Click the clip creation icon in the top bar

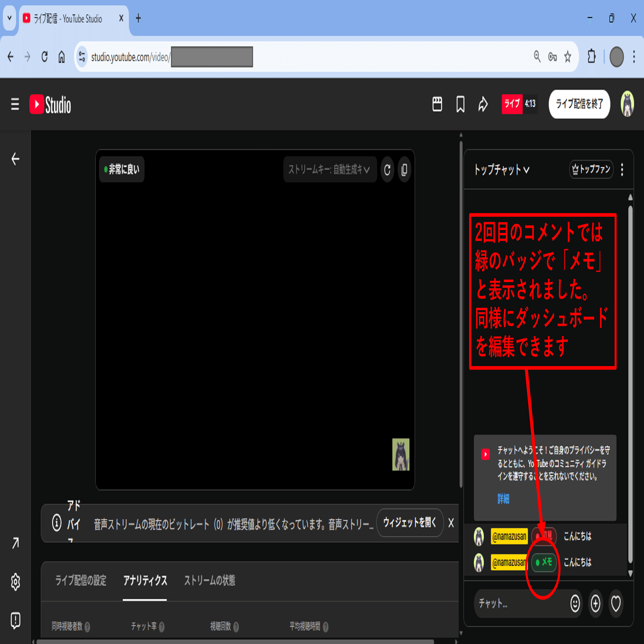tap(437, 104)
